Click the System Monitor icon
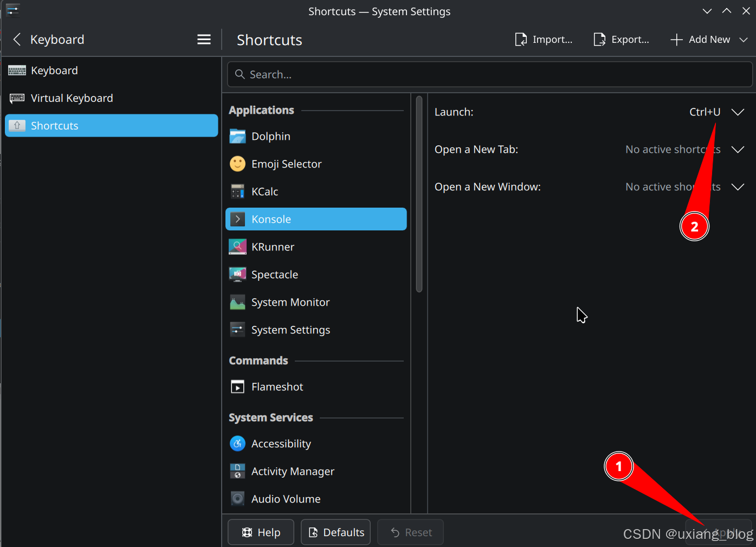Screen dimensions: 756x547 237,302
